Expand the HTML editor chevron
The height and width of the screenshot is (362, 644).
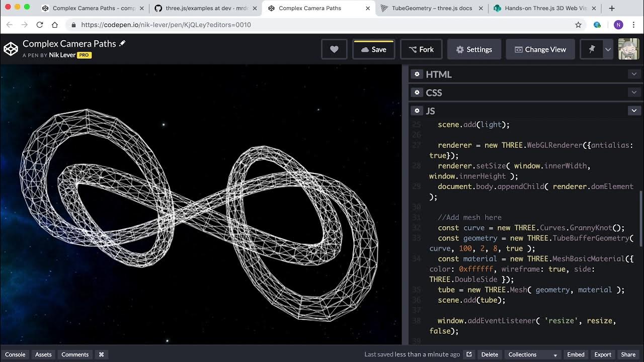point(634,74)
